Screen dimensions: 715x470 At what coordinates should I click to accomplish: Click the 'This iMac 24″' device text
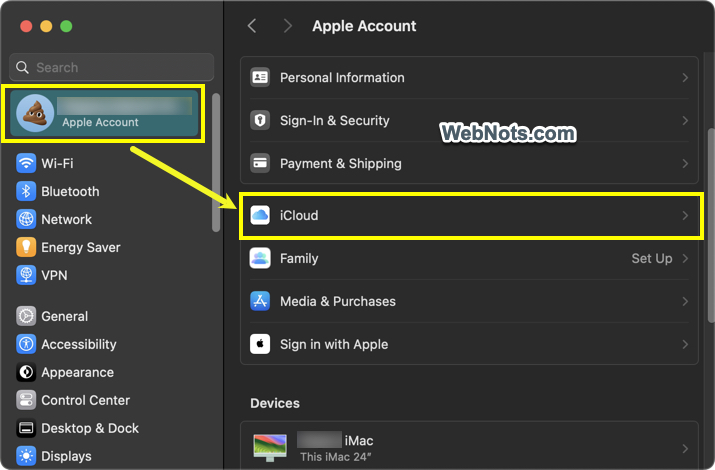[336, 457]
